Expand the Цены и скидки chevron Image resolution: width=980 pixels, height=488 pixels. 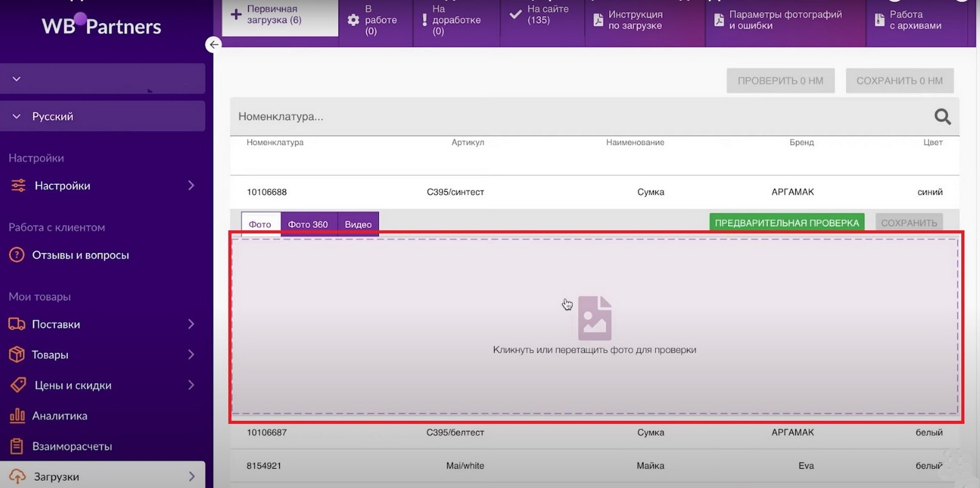pyautogui.click(x=191, y=385)
